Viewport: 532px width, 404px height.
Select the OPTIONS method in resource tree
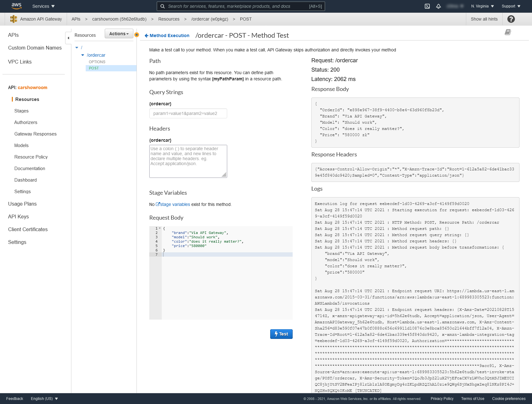click(x=97, y=62)
